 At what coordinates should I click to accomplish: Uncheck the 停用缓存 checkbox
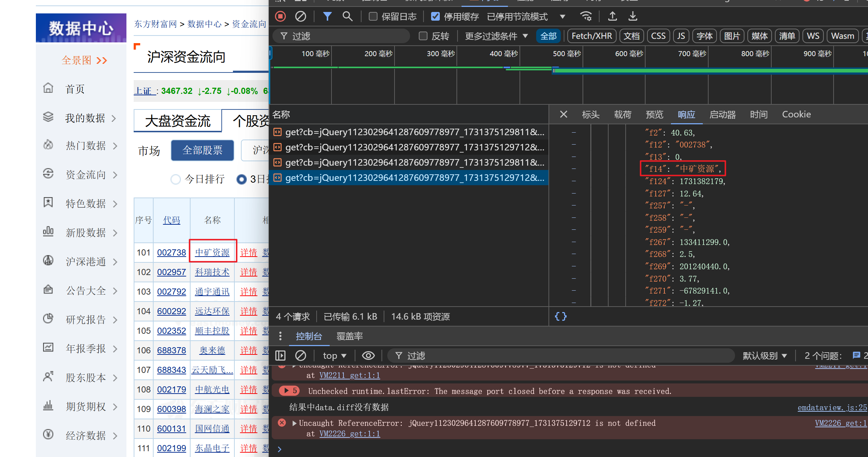(x=435, y=17)
